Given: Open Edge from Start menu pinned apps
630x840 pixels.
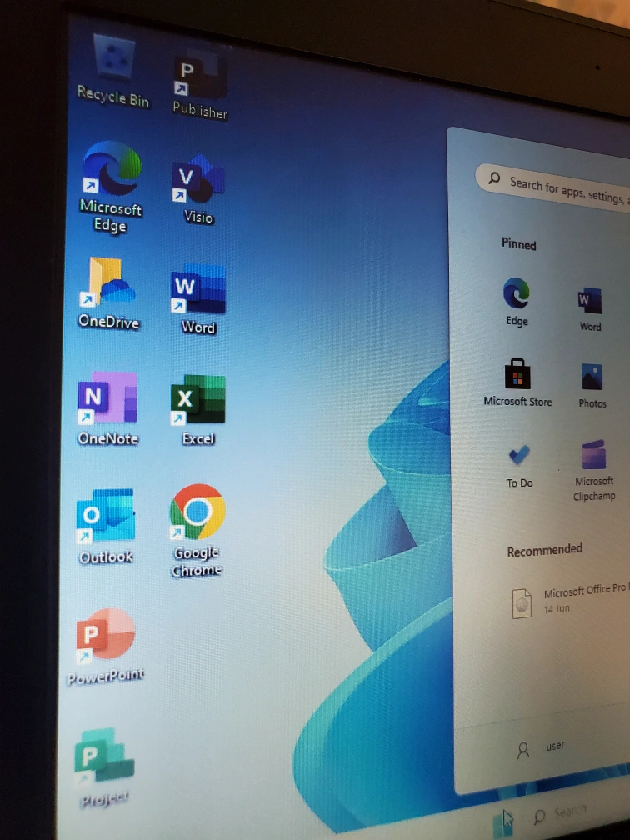Looking at the screenshot, I should coord(517,301).
